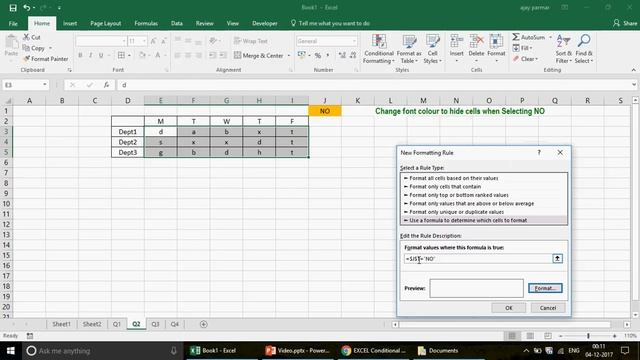The image size is (640, 360).
Task: Click Cancel in New Formatting Rule dialog
Action: [548, 308]
